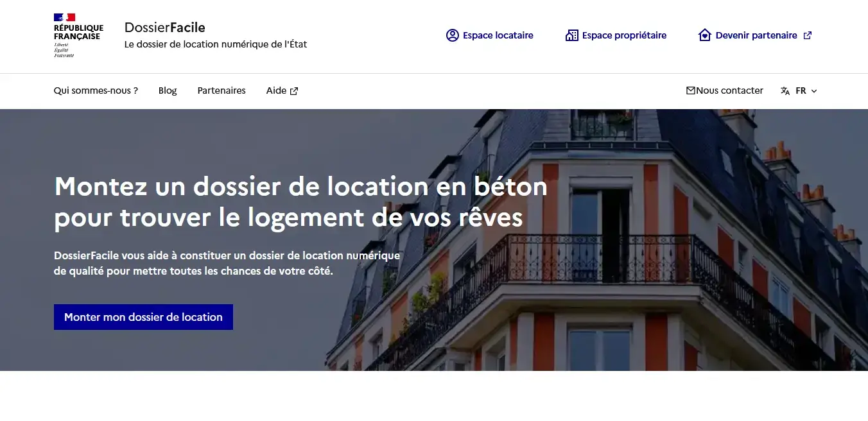Expand the language chevron next to FR
868x421 pixels.
[x=814, y=91]
